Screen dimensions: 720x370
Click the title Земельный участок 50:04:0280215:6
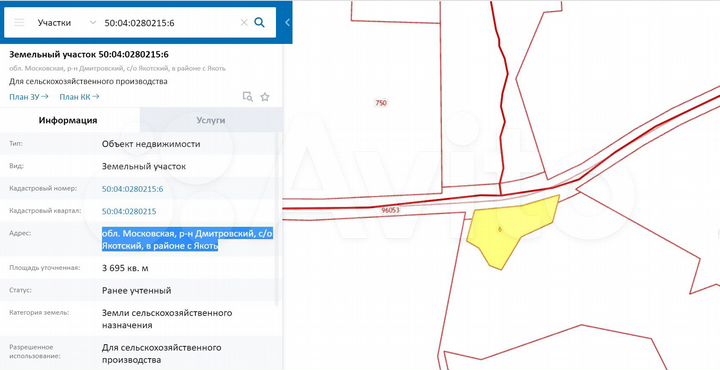coord(89,54)
